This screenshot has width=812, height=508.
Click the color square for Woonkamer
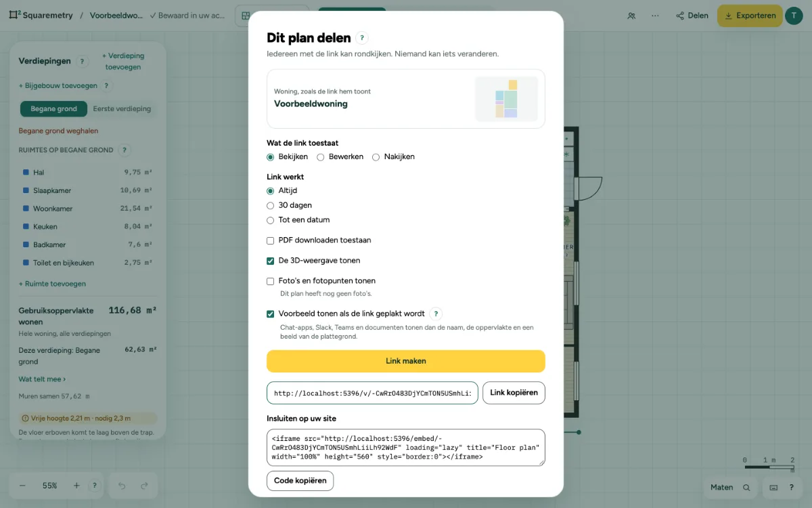(x=26, y=209)
